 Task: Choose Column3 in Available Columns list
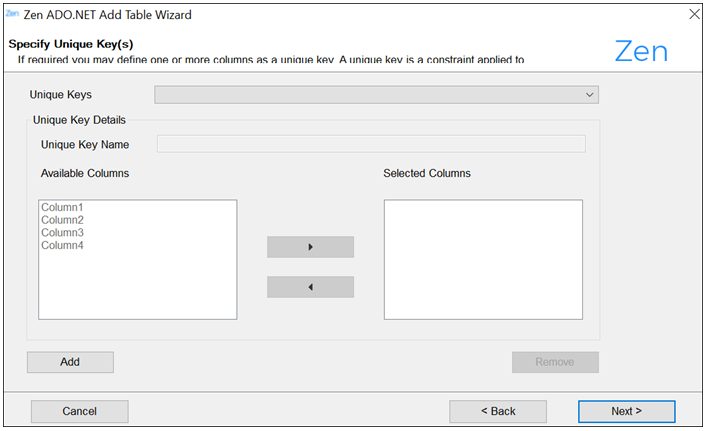pyautogui.click(x=62, y=233)
